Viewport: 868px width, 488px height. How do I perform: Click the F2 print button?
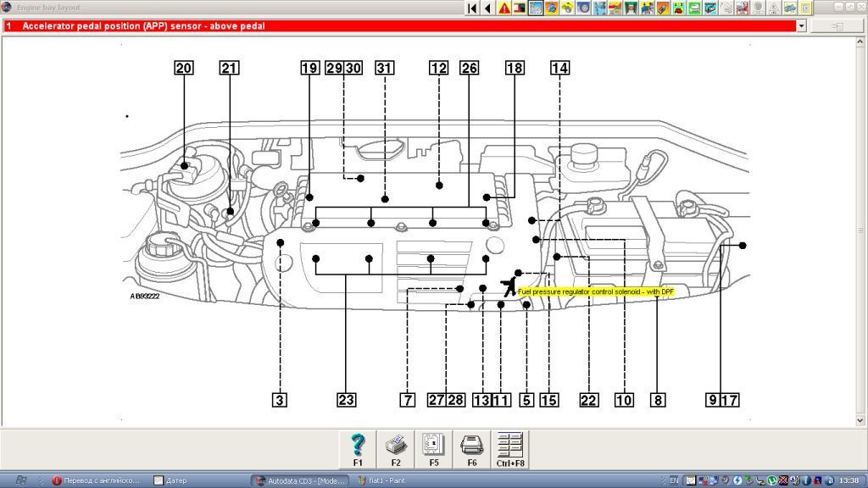pyautogui.click(x=396, y=448)
